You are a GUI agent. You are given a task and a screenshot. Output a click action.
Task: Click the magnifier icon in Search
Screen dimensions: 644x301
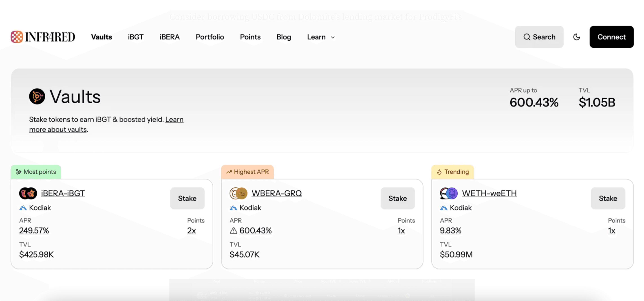[x=527, y=37]
